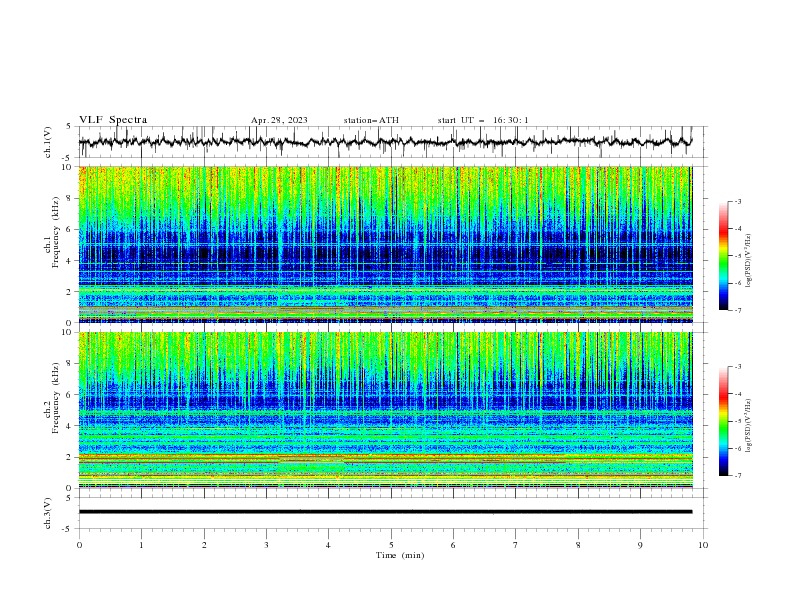Click time axis tick label '3'

tap(266, 545)
